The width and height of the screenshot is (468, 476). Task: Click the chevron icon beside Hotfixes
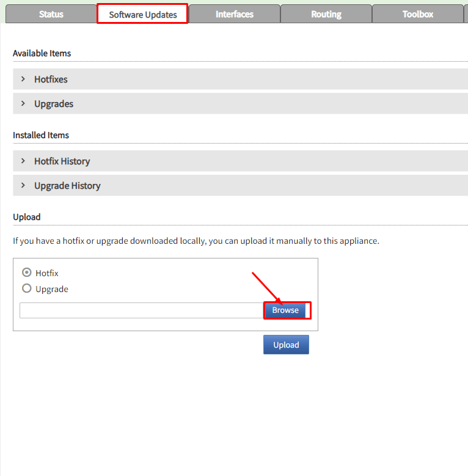tap(23, 79)
